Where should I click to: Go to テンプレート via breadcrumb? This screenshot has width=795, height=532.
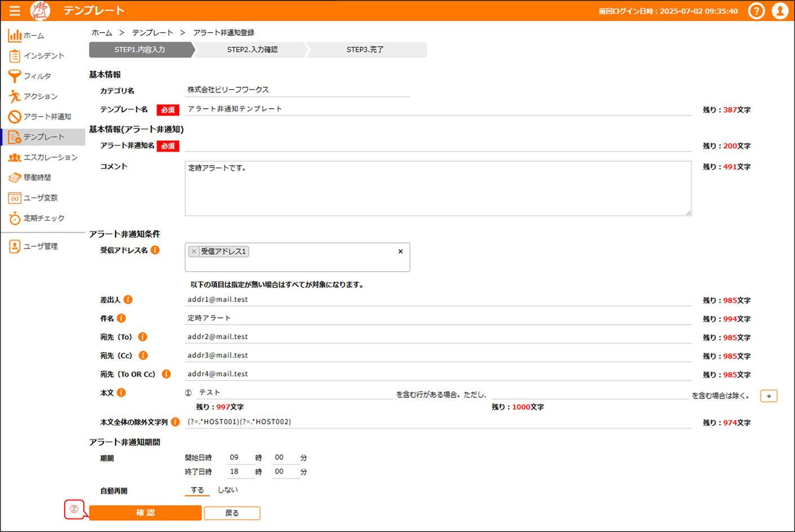tap(153, 33)
